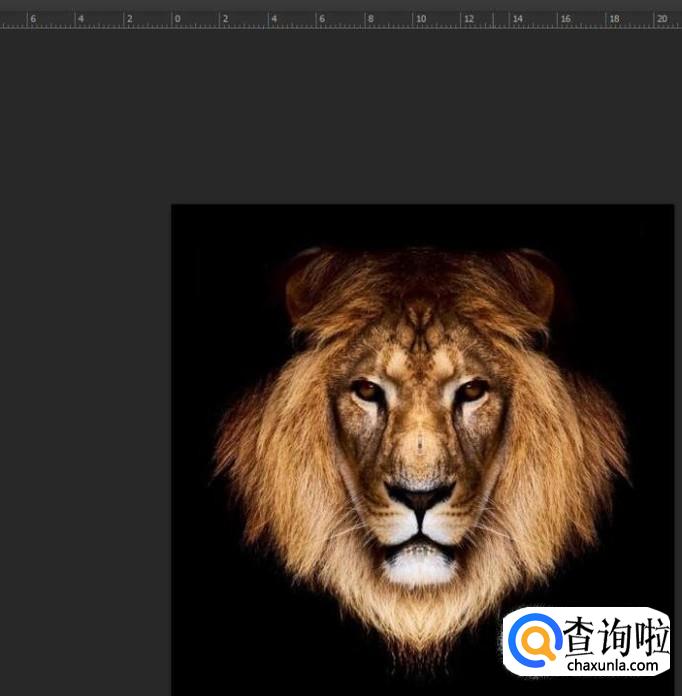Click the lion's eye on the right side
The width and height of the screenshot is (682, 696).
click(471, 389)
